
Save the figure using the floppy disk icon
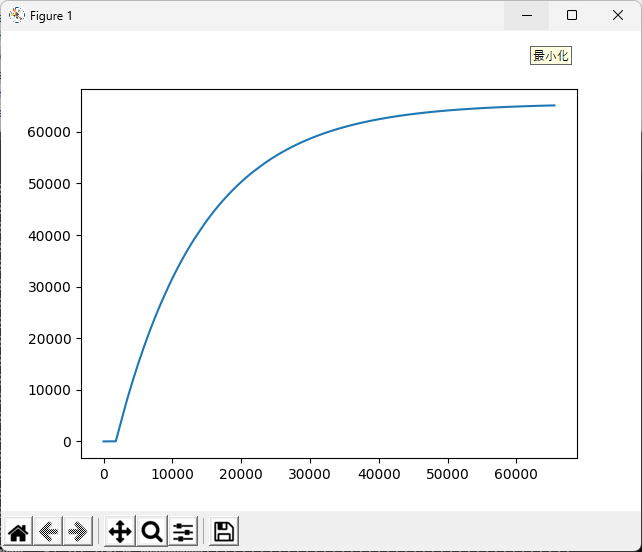pos(224,531)
